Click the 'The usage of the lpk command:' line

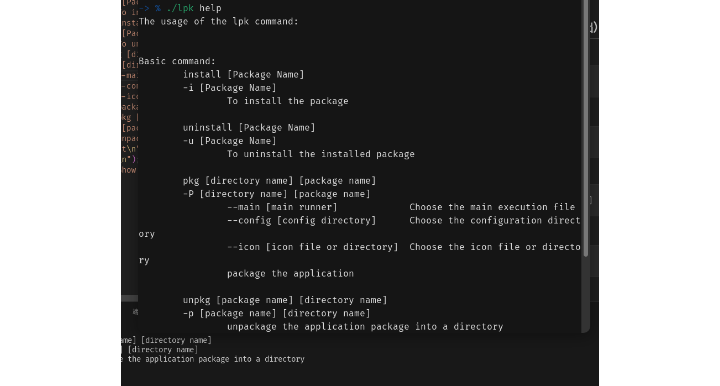click(x=219, y=22)
